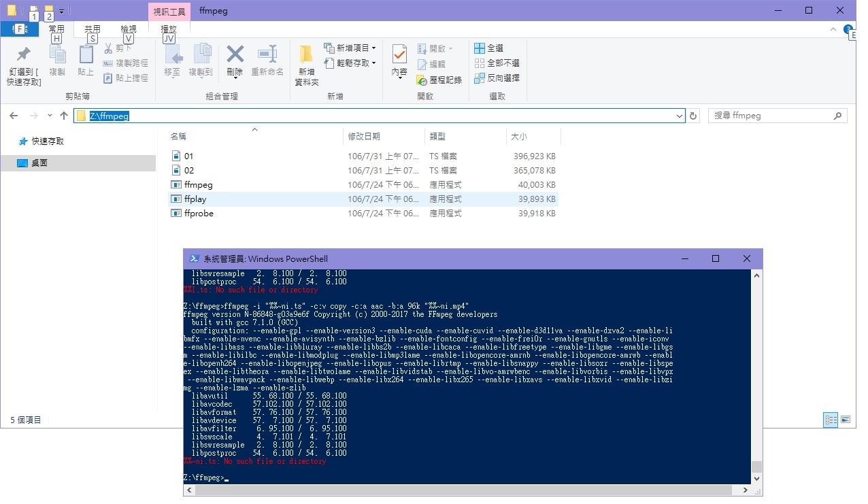Viewport: 868px width, 504px height.
Task: Click the PowerShell horizontal scrollbar right arrow
Action: tap(746, 490)
